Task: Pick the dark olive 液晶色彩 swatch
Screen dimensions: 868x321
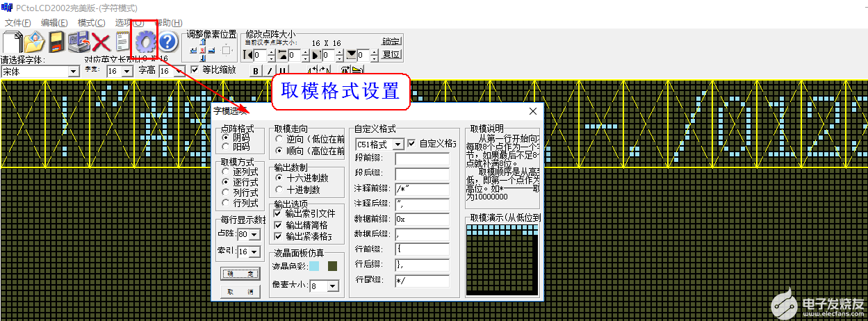Action: (x=333, y=266)
